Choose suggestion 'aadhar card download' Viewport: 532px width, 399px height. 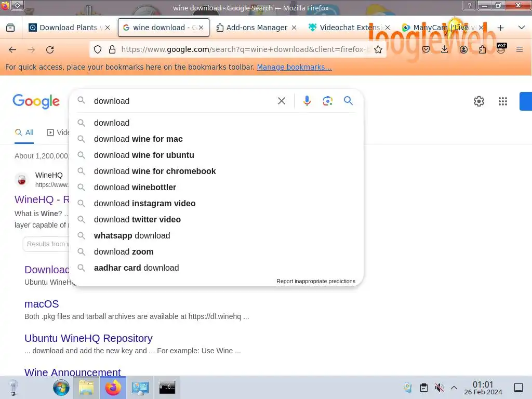216,268
